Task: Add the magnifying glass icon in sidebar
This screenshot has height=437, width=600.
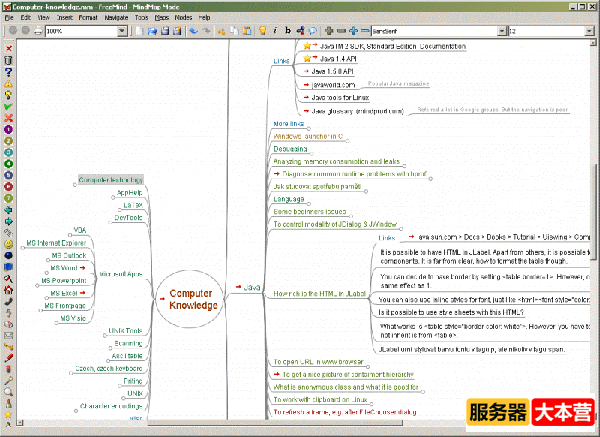Action: [8, 392]
